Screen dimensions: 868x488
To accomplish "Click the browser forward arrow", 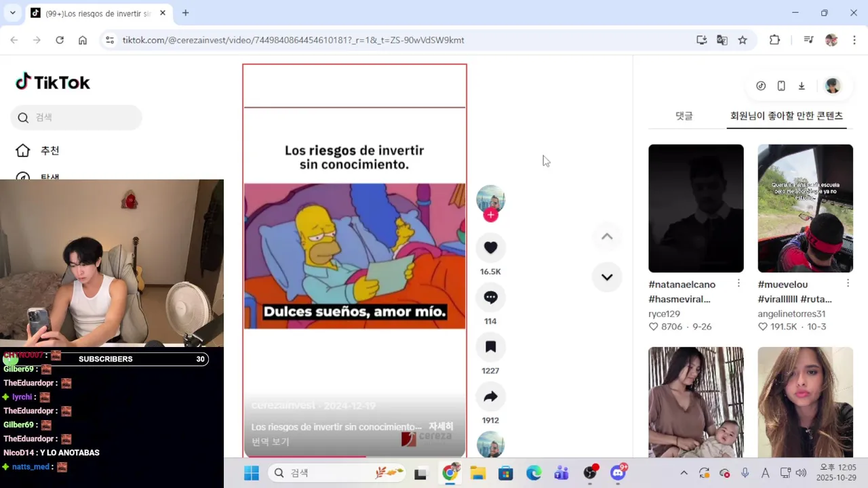I will [x=37, y=40].
